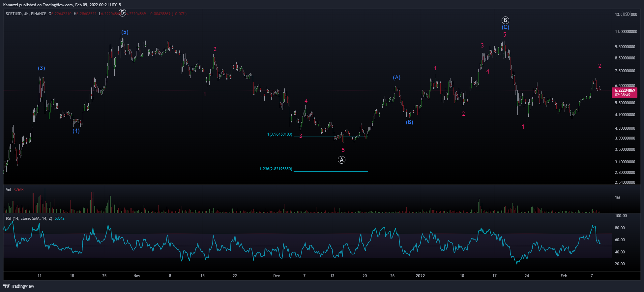Click the volume value 3.96K
The image size is (644, 292).
coord(19,190)
